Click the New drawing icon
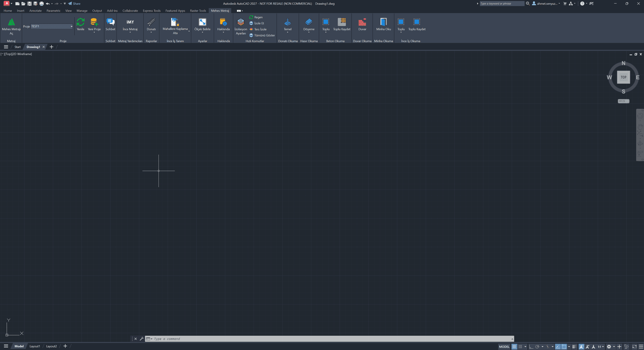 [x=17, y=4]
